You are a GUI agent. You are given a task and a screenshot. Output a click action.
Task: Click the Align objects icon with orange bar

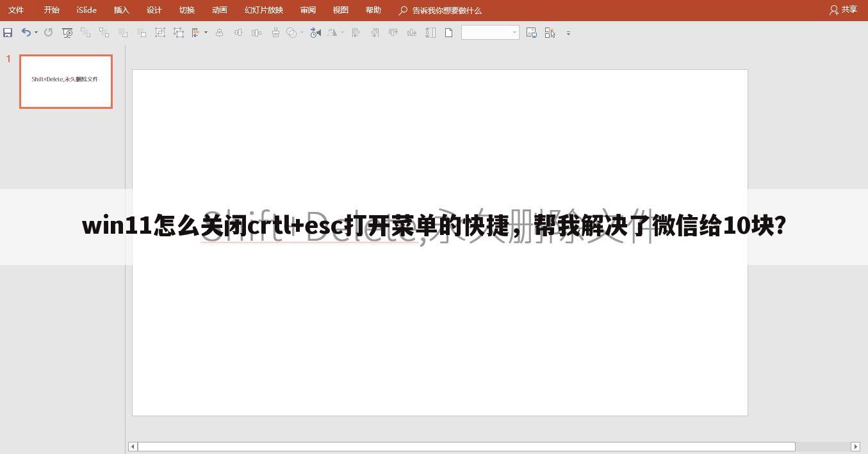coord(195,32)
